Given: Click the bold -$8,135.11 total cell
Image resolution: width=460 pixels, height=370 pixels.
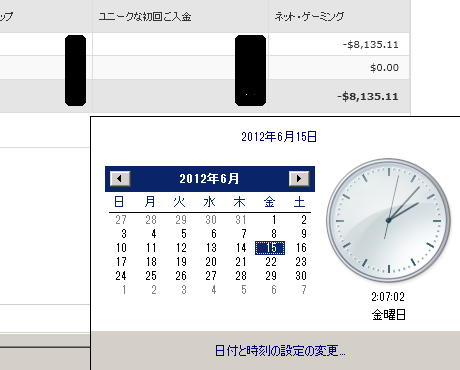Looking at the screenshot, I should [368, 97].
